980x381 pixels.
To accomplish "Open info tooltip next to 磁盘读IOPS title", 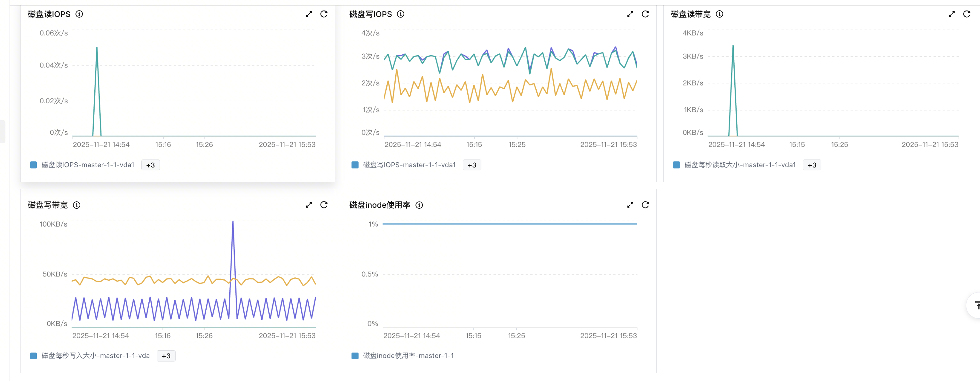I will 79,14.
